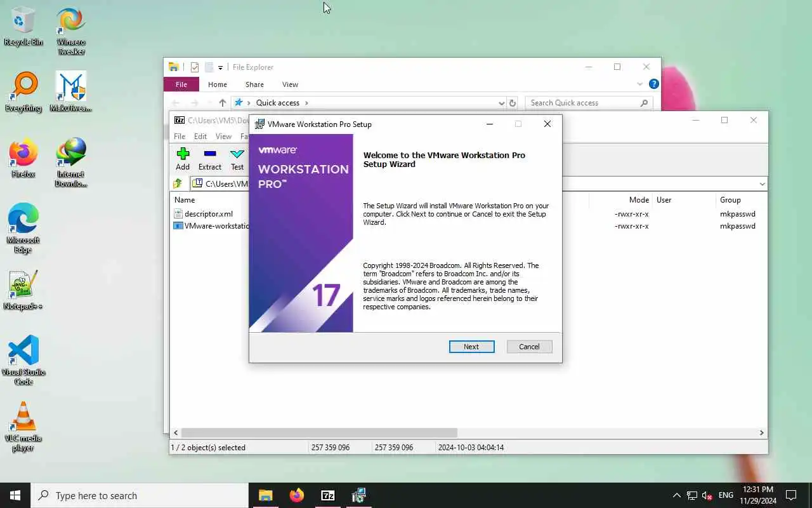This screenshot has height=508, width=812.
Task: Cancel the VMware Workstation Pro setup
Action: tap(529, 347)
